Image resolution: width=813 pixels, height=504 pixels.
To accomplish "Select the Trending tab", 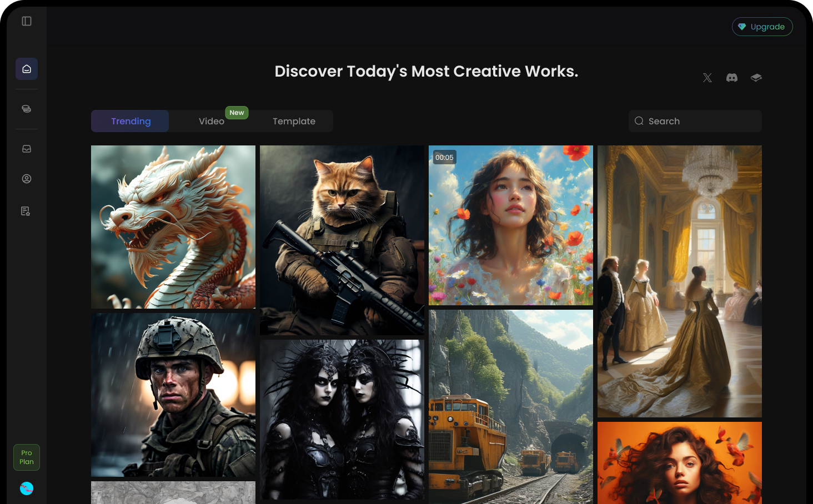I will (x=131, y=121).
